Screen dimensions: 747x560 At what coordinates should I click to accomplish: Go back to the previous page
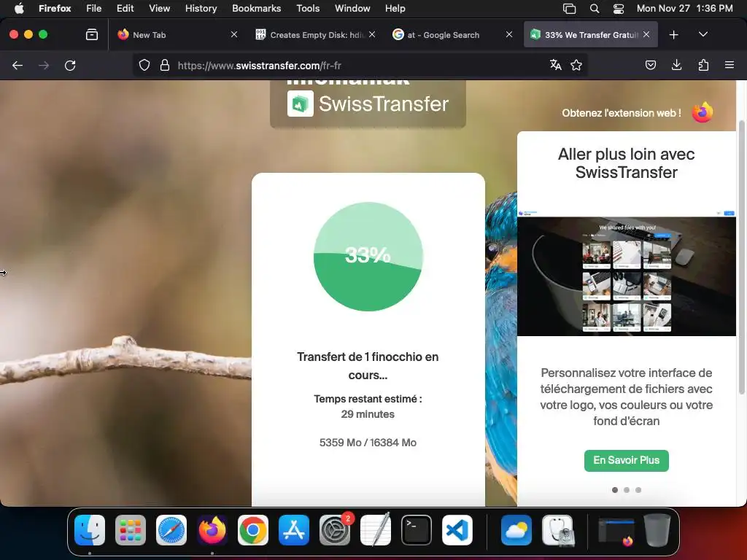tap(18, 65)
